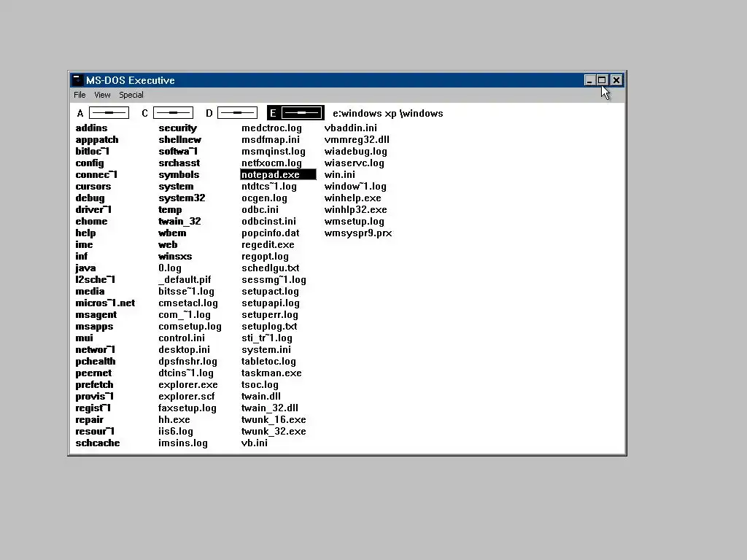The width and height of the screenshot is (747, 560).
Task: Select the file wmsetup.log
Action: tap(355, 221)
